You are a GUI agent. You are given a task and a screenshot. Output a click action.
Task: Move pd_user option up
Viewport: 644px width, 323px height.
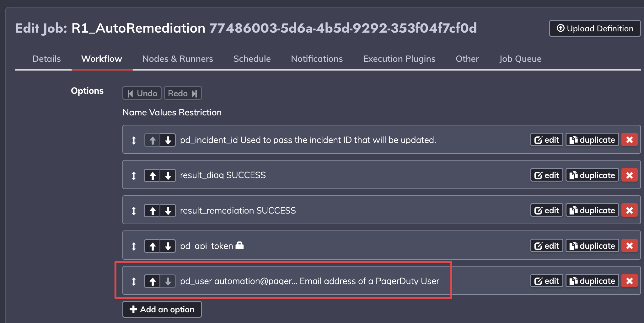(x=153, y=281)
